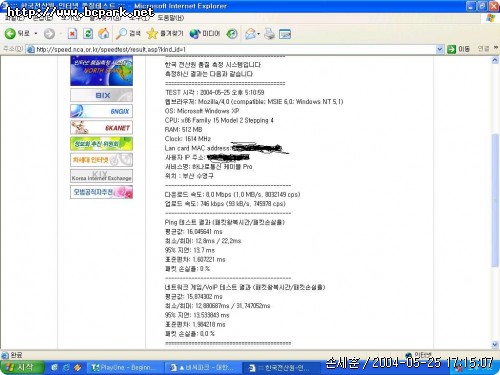Image resolution: width=500 pixels, height=375 pixels.
Task: Click the 'Clock: 1614 MHz' line
Action: point(188,139)
